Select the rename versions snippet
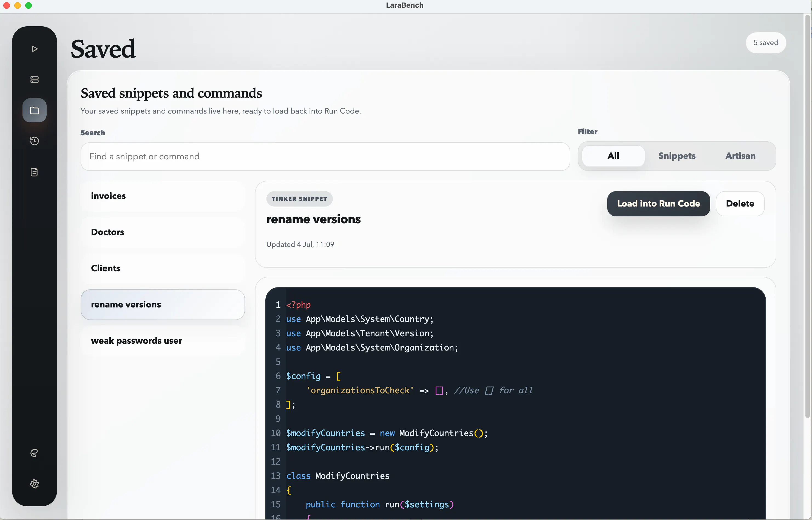 coord(163,305)
